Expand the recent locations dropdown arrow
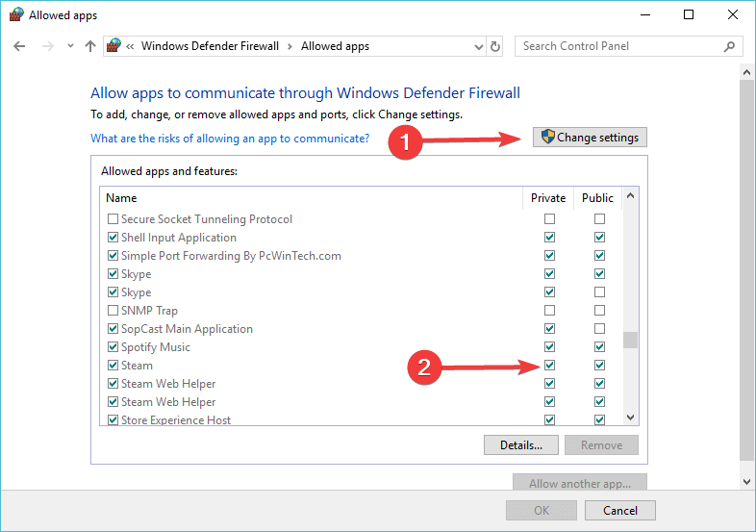 [x=69, y=46]
